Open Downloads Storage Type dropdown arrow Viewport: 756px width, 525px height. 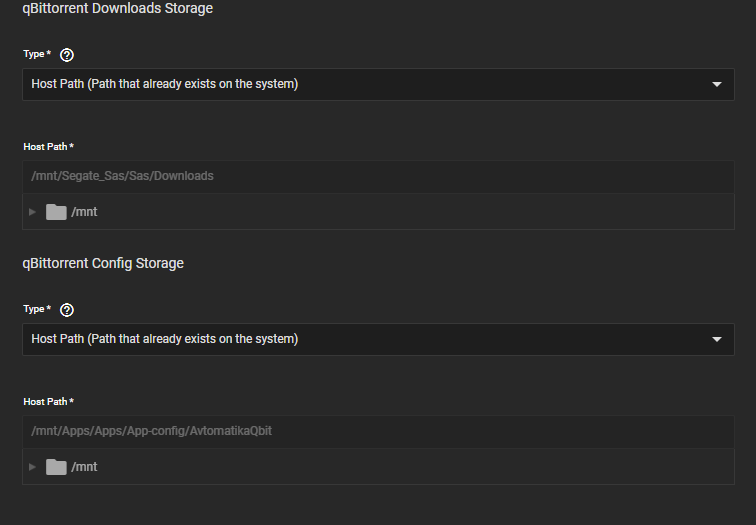[716, 85]
